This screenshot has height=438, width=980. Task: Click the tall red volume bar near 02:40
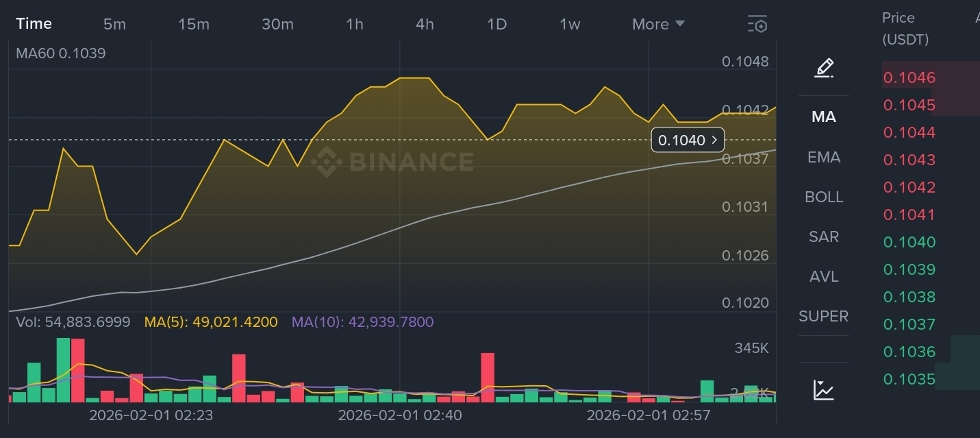488,377
